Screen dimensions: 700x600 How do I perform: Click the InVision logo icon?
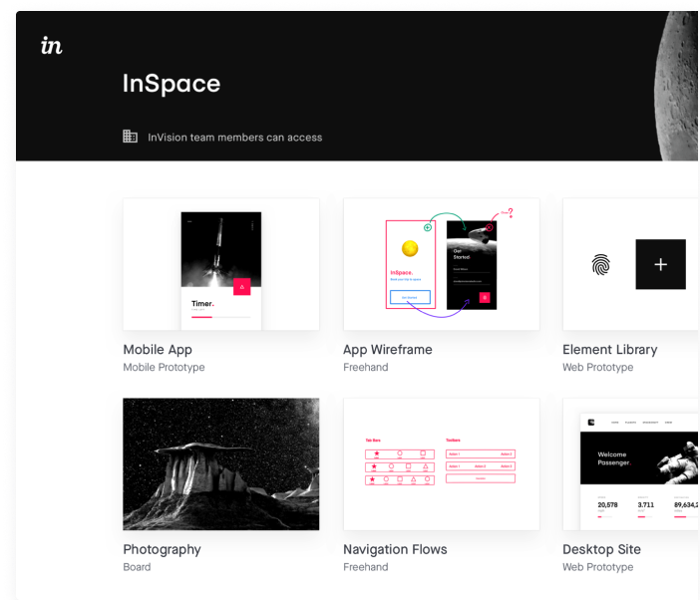click(51, 45)
